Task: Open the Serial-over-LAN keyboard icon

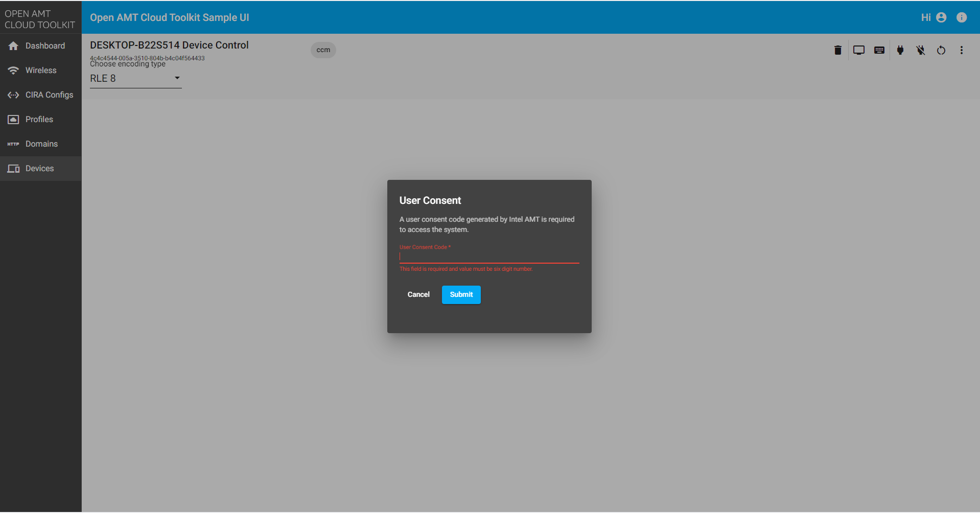Action: coord(879,50)
